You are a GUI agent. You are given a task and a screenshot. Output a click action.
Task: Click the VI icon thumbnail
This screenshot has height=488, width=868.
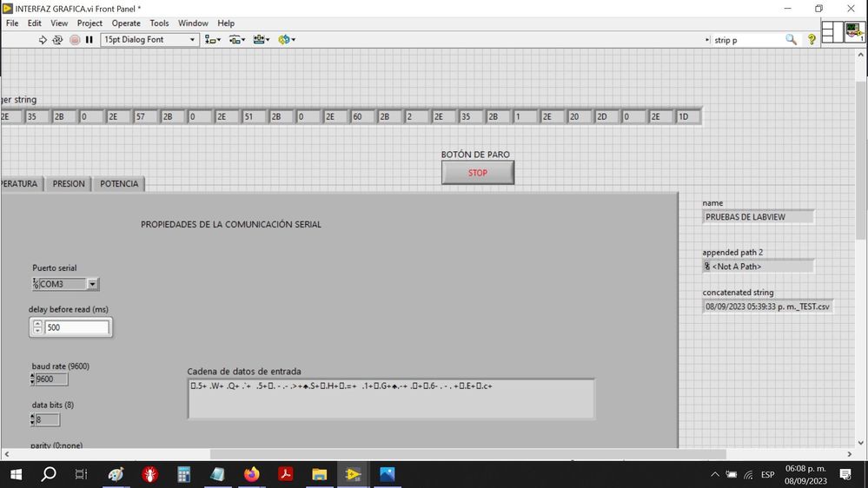click(x=854, y=32)
